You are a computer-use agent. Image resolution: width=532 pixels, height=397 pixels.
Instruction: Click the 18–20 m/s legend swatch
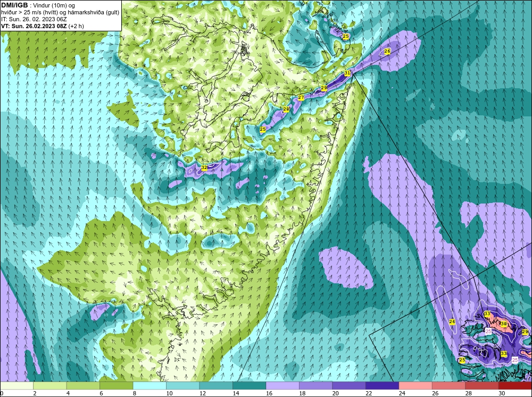(x=316, y=385)
